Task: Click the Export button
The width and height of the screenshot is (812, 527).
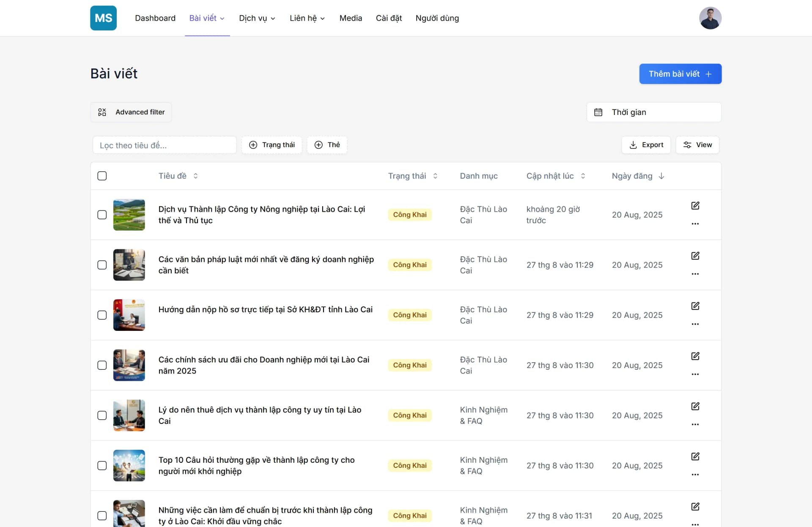Action: [646, 145]
